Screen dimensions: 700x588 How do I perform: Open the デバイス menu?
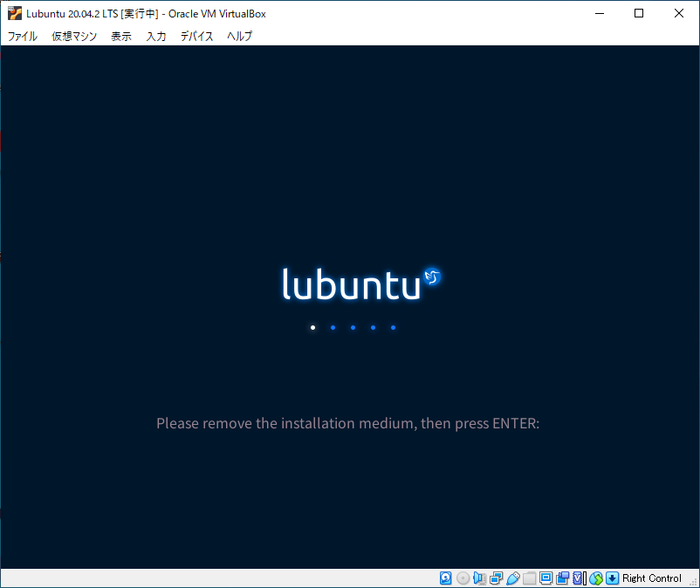(x=197, y=36)
